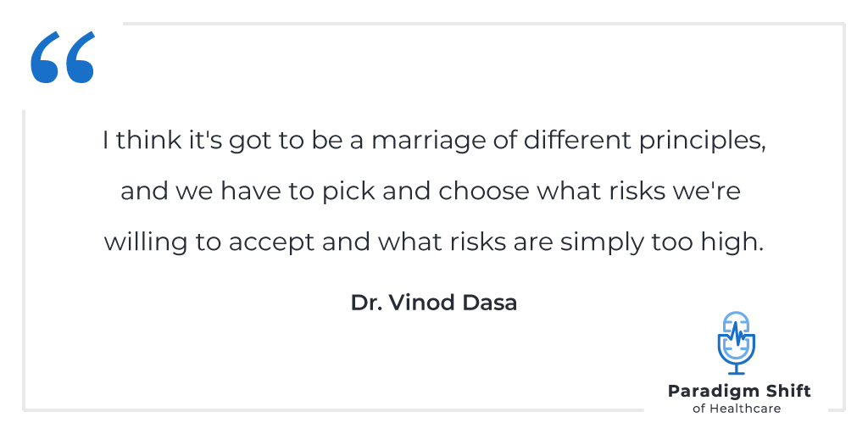Click the name Dr. Vinod Dasa
Image resolution: width=868 pixels, height=434 pixels.
[434, 303]
